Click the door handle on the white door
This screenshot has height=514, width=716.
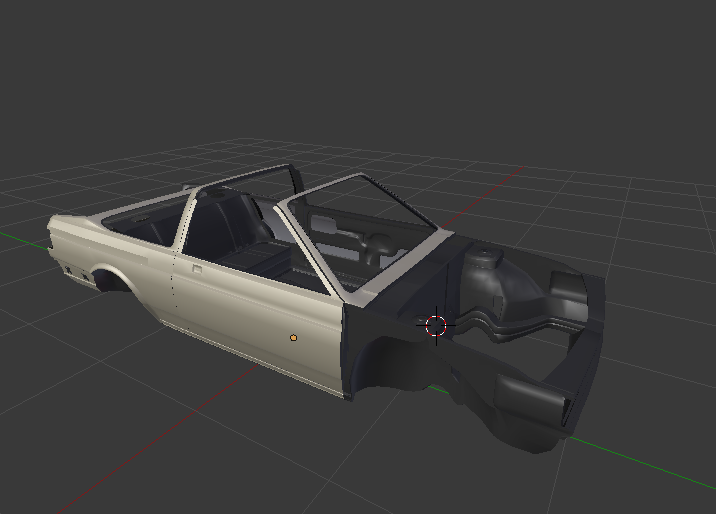point(196,268)
